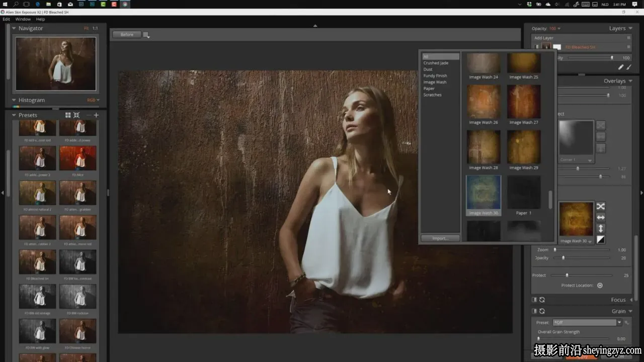Image resolution: width=644 pixels, height=362 pixels.
Task: Click the randomize texture shuffle icon
Action: point(601,206)
